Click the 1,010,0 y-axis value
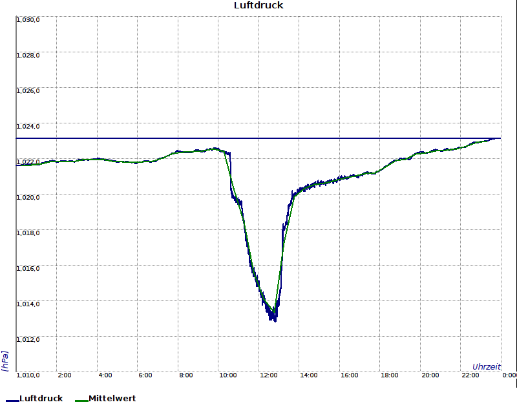517x420 pixels. point(28,375)
